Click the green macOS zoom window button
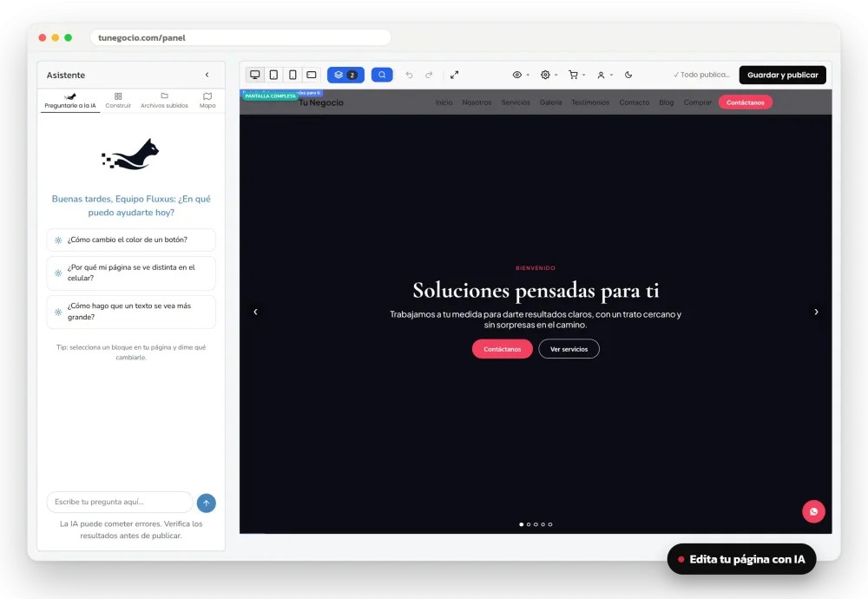Image resolution: width=868 pixels, height=599 pixels. (68, 37)
